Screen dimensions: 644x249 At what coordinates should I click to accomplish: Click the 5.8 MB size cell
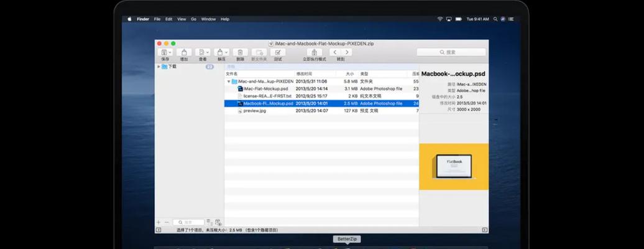pos(351,82)
